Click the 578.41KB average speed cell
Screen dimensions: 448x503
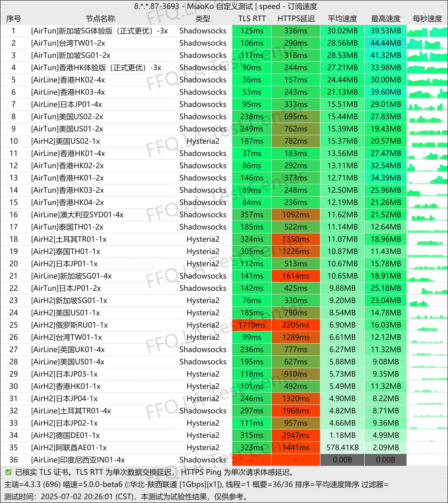click(342, 447)
